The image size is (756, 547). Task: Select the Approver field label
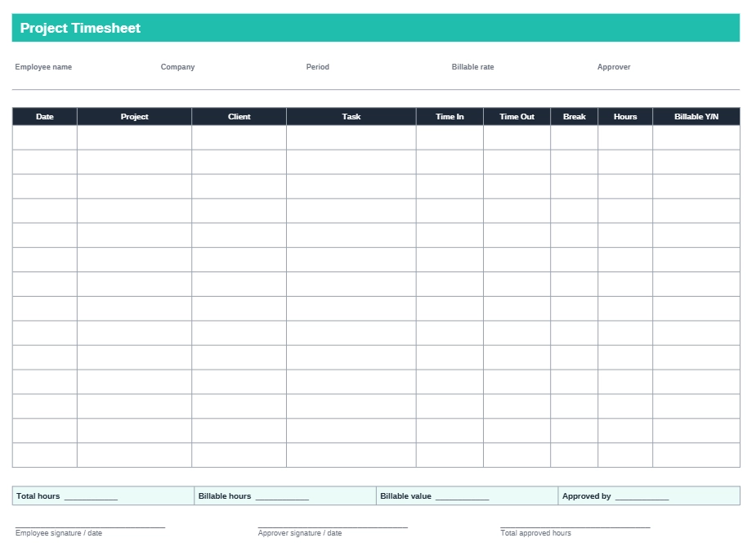(613, 67)
